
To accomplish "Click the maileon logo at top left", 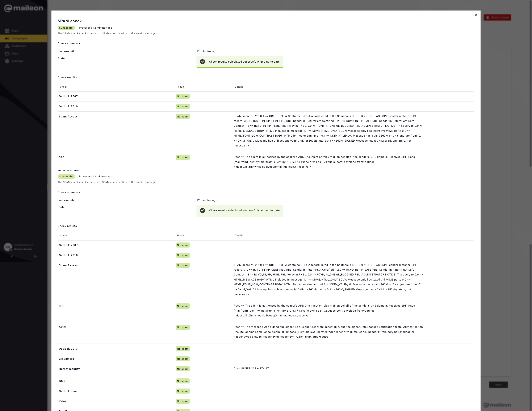I will click(x=24, y=8).
